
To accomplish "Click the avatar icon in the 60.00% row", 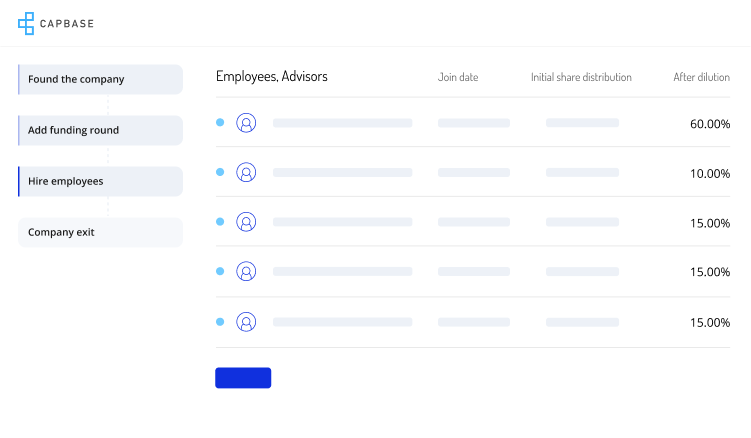I will pos(246,123).
